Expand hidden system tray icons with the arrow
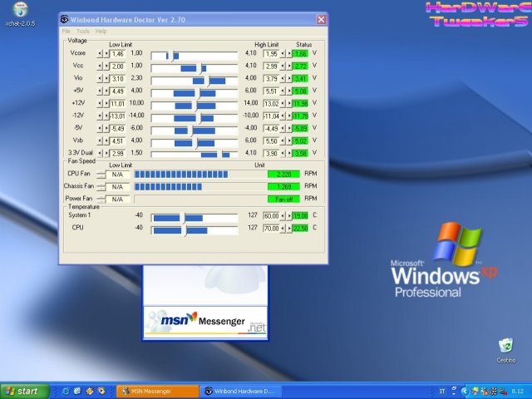 [465, 392]
